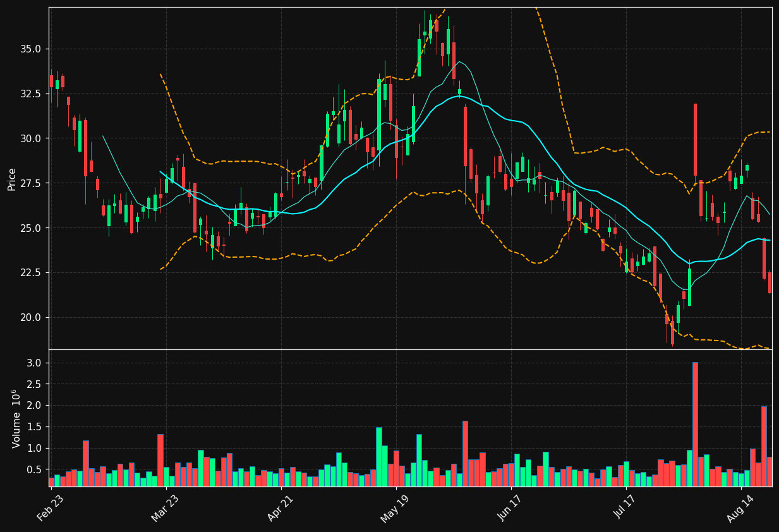Pick the 'Jun 17' date label
This screenshot has height=532, width=779.
tap(509, 508)
